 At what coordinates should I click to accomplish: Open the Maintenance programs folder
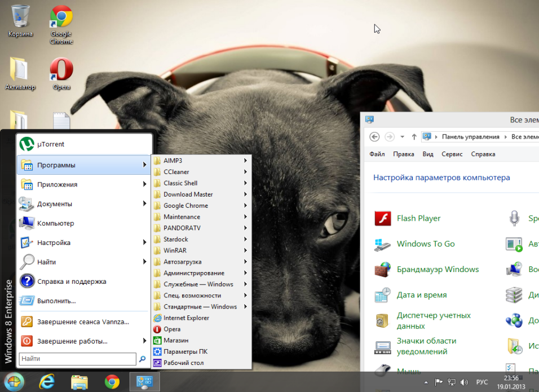tap(201, 217)
